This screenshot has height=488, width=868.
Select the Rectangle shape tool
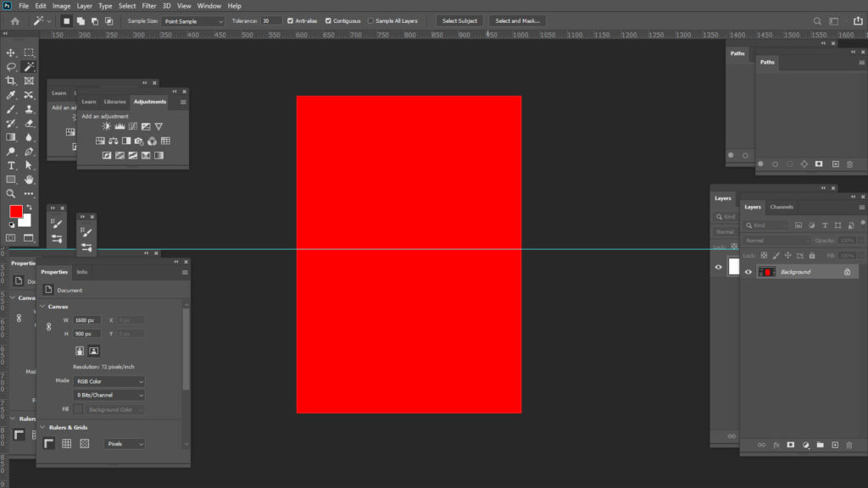pyautogui.click(x=10, y=180)
